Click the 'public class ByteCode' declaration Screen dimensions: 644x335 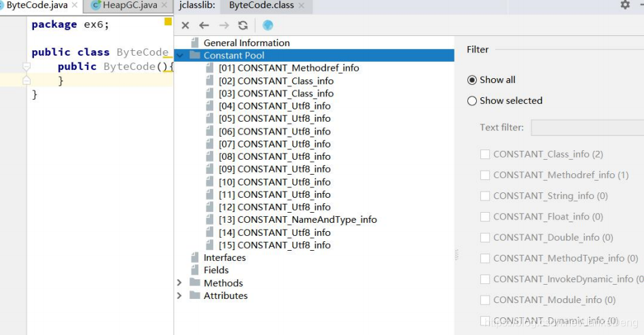tap(100, 52)
